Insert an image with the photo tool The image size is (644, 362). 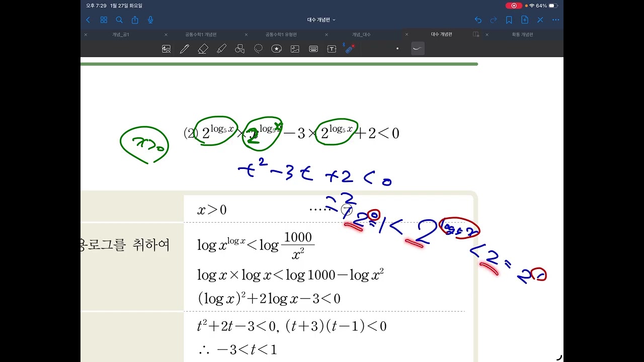pos(295,49)
